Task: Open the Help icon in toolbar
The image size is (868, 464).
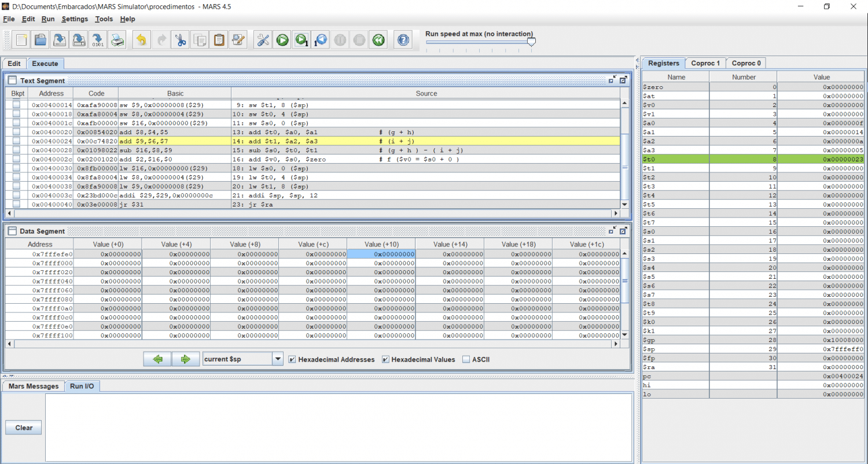Action: pos(403,40)
